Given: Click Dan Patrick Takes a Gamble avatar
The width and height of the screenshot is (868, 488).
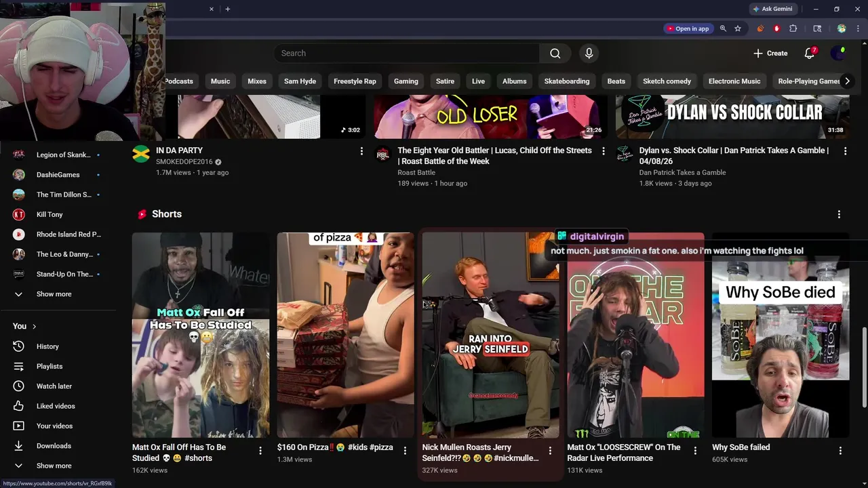Looking at the screenshot, I should 624,153.
